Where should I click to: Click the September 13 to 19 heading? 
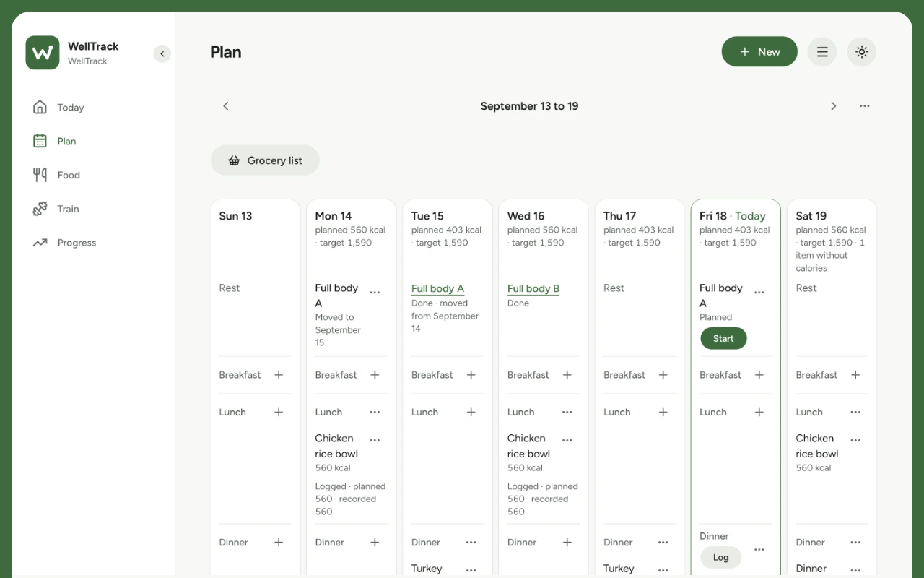pyautogui.click(x=529, y=106)
